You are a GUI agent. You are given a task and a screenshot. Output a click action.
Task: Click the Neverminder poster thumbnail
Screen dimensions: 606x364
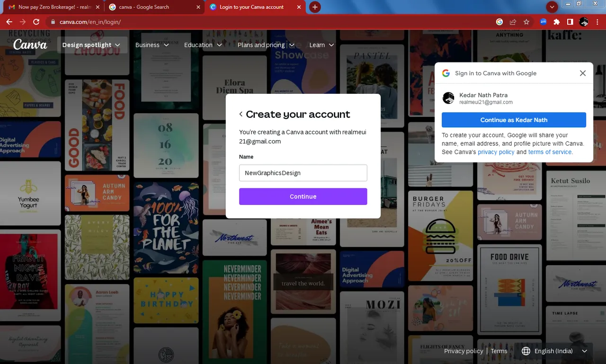point(235,311)
